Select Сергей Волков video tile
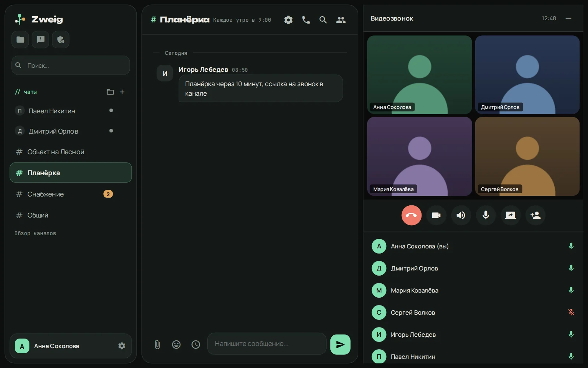The width and height of the screenshot is (588, 368). click(527, 156)
